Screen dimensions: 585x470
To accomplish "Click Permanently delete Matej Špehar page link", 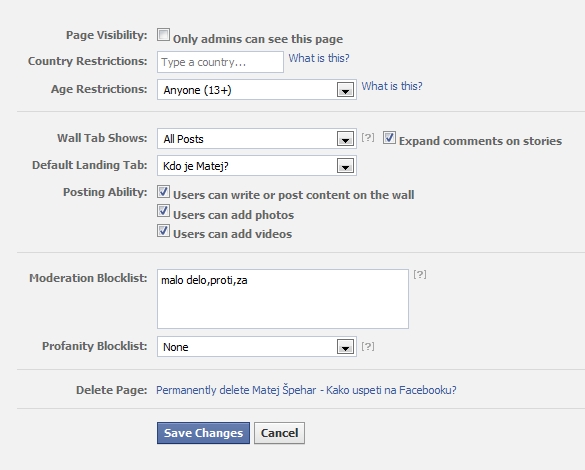I will click(x=306, y=390).
